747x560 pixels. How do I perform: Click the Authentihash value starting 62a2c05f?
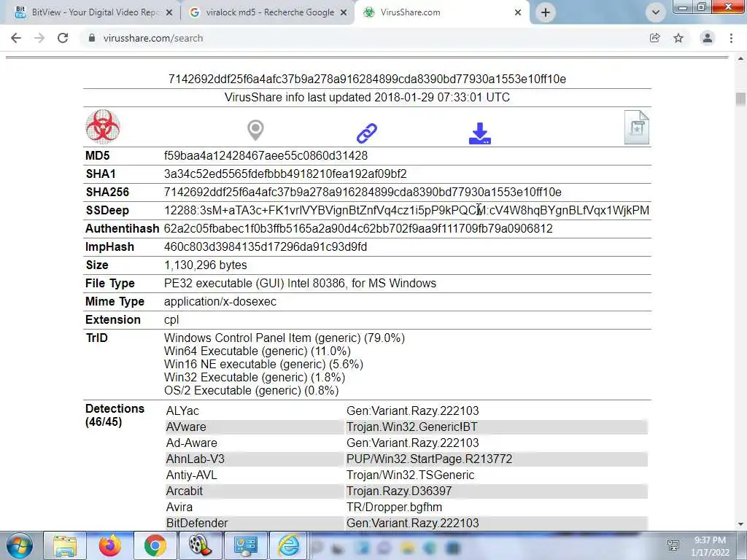pos(358,228)
